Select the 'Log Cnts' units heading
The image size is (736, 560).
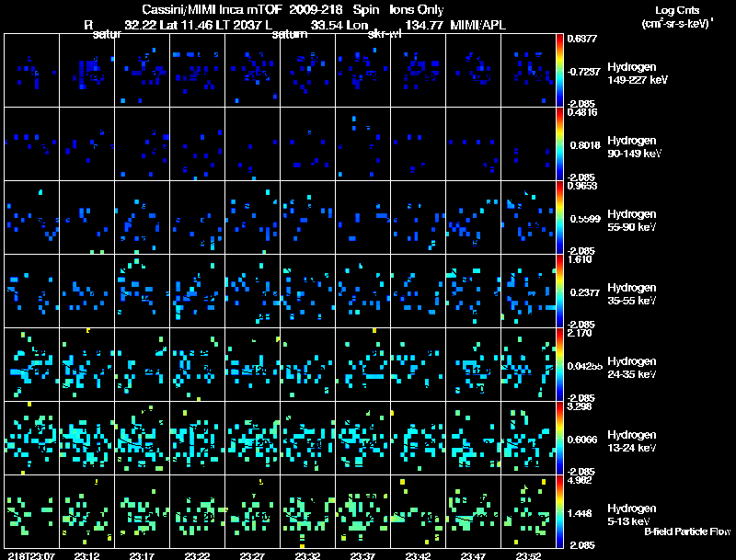coord(677,10)
